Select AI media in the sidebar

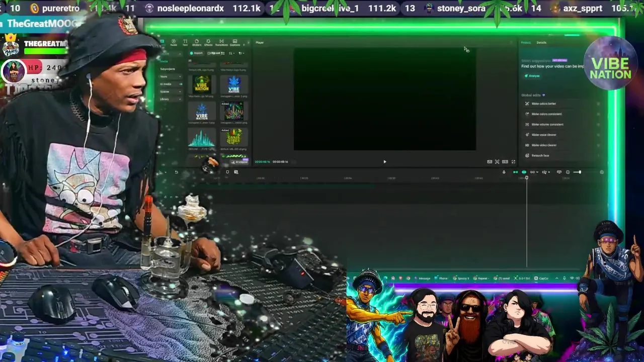[171, 84]
